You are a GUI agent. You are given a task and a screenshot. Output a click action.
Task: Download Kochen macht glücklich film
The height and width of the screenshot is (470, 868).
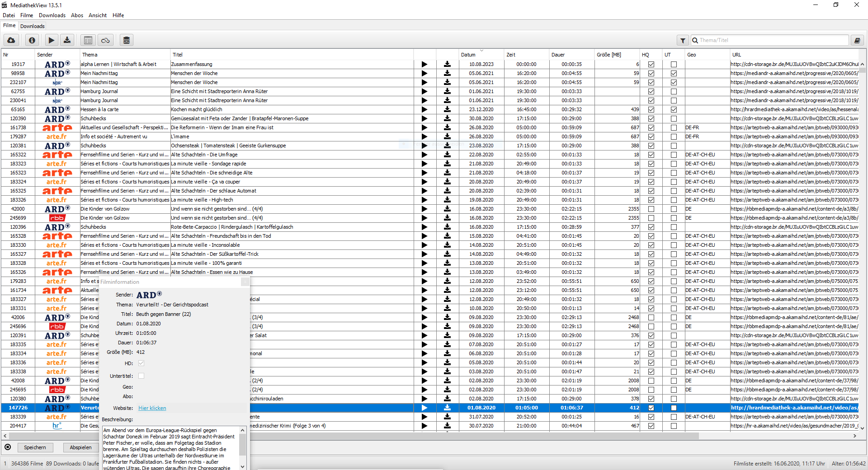click(x=447, y=109)
